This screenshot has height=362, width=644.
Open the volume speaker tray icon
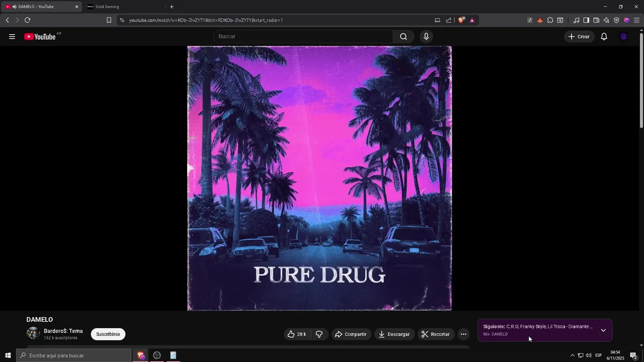pyautogui.click(x=589, y=355)
